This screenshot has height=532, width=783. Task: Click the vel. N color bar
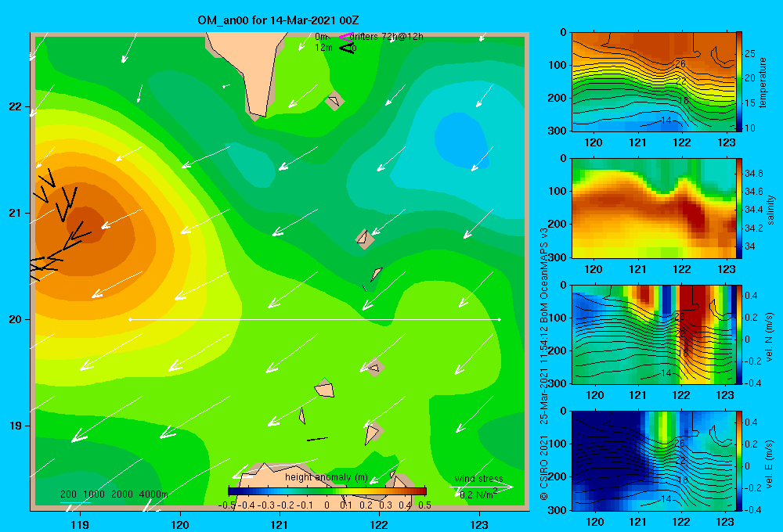[739, 334]
